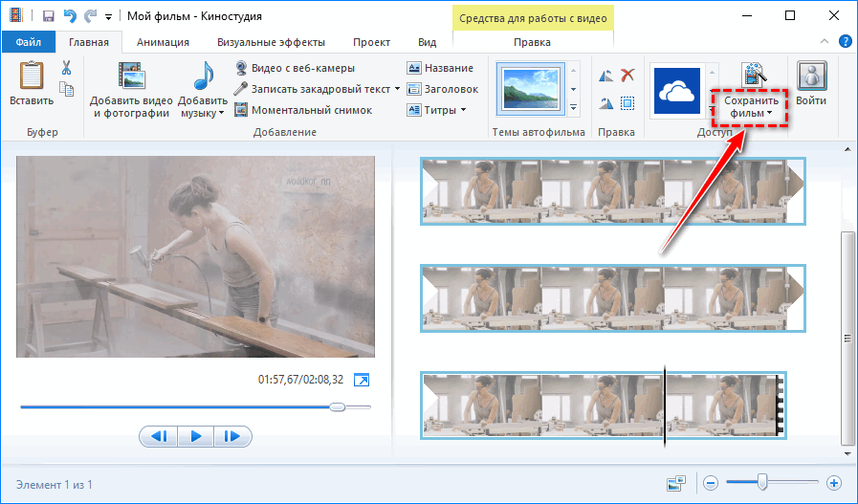The image size is (858, 504).
Task: Open the Файл menu
Action: pyautogui.click(x=28, y=42)
